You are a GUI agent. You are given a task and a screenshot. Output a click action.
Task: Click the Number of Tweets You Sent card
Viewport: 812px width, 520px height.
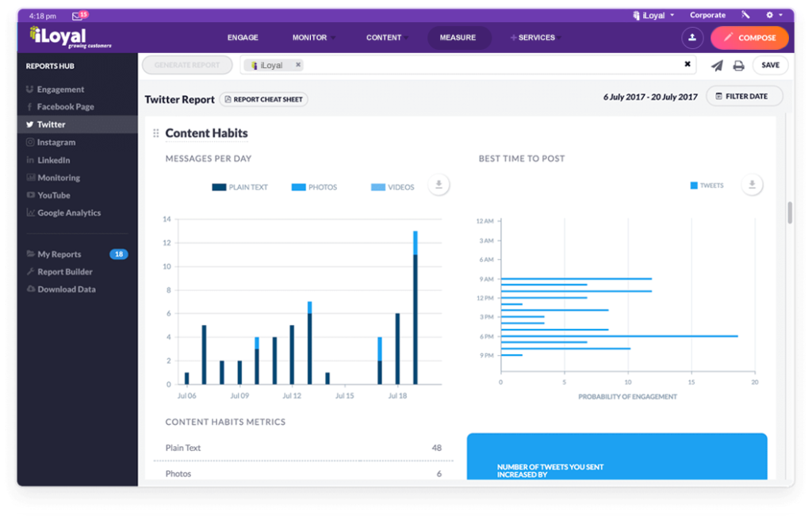point(617,457)
